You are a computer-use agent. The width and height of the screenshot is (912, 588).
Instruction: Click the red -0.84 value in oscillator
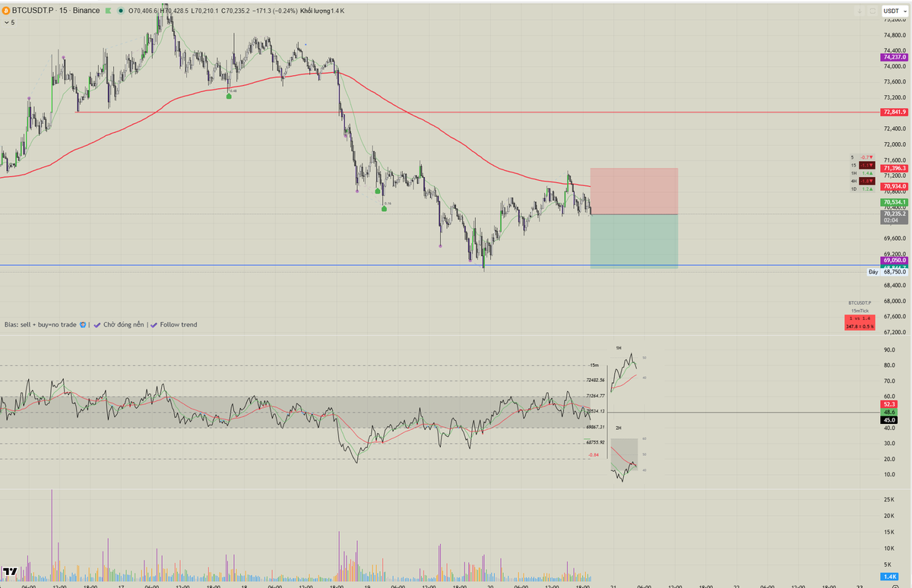tap(594, 454)
